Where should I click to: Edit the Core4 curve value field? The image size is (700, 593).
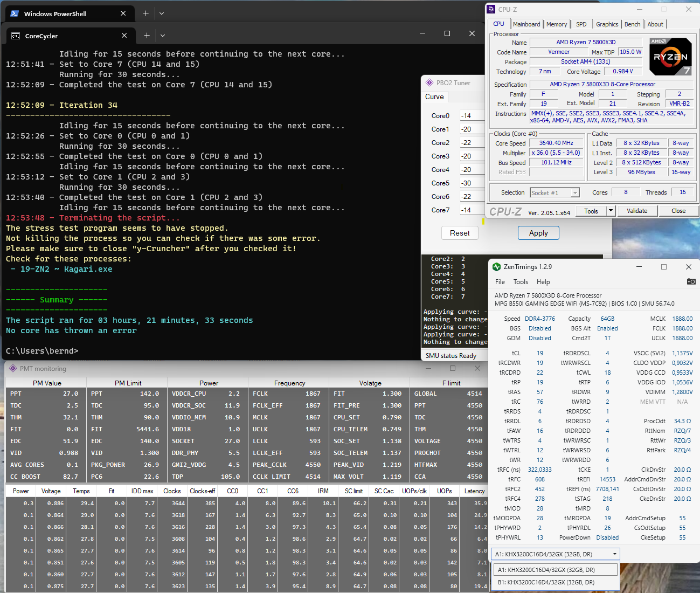click(473, 170)
